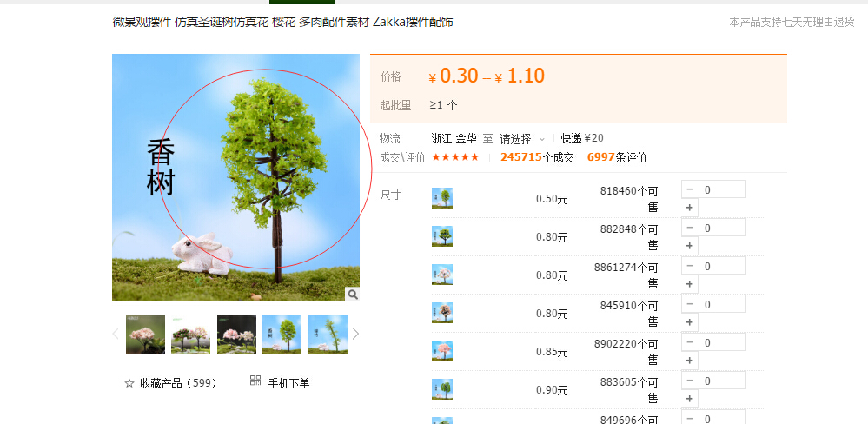868x424 pixels.
Task: Click the magnifier icon on product image
Action: point(353,294)
